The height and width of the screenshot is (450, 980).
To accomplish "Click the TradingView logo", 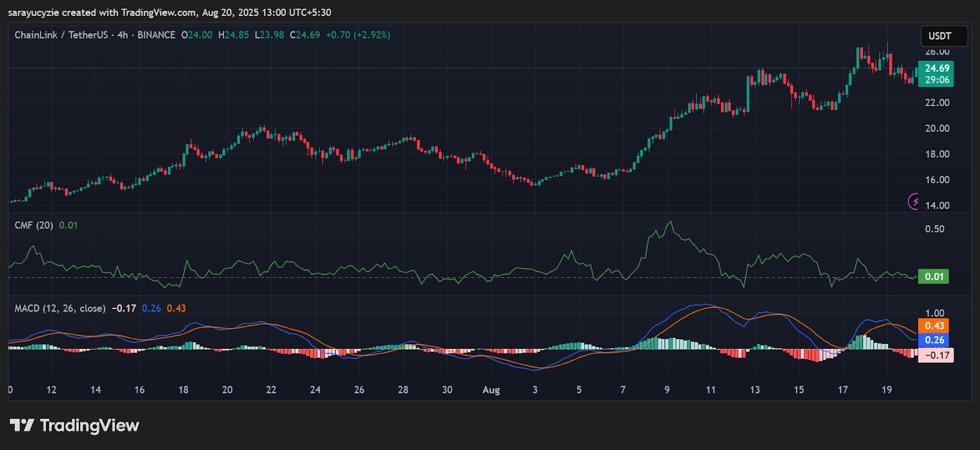I will pyautogui.click(x=75, y=425).
